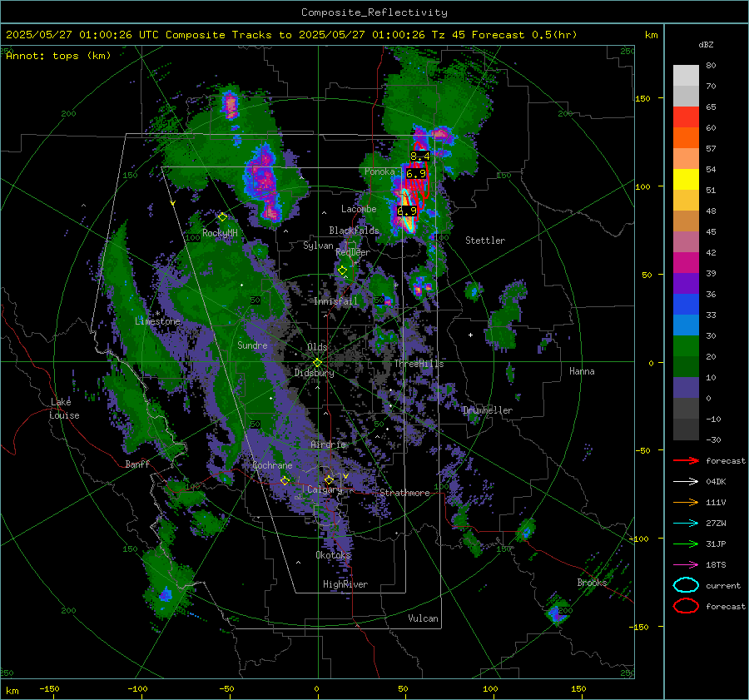This screenshot has height=700, width=749.
Task: Click the cyan 27ZW arrow legend icon
Action: tap(686, 524)
